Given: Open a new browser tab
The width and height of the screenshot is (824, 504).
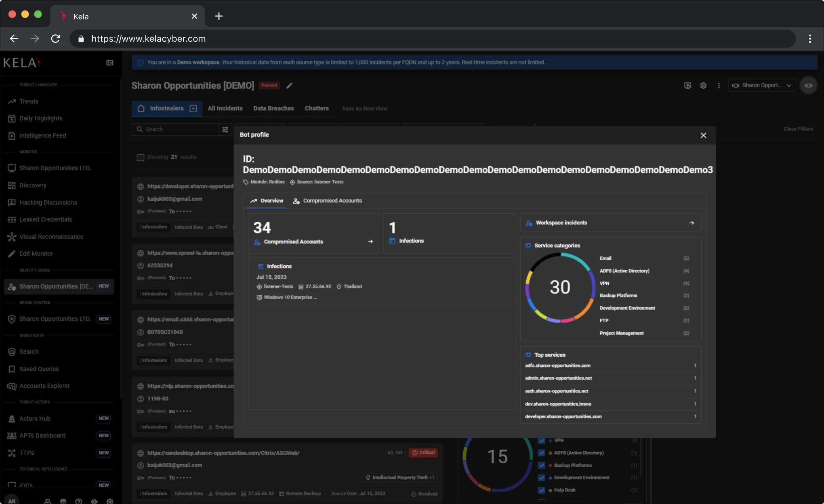Looking at the screenshot, I should [219, 16].
